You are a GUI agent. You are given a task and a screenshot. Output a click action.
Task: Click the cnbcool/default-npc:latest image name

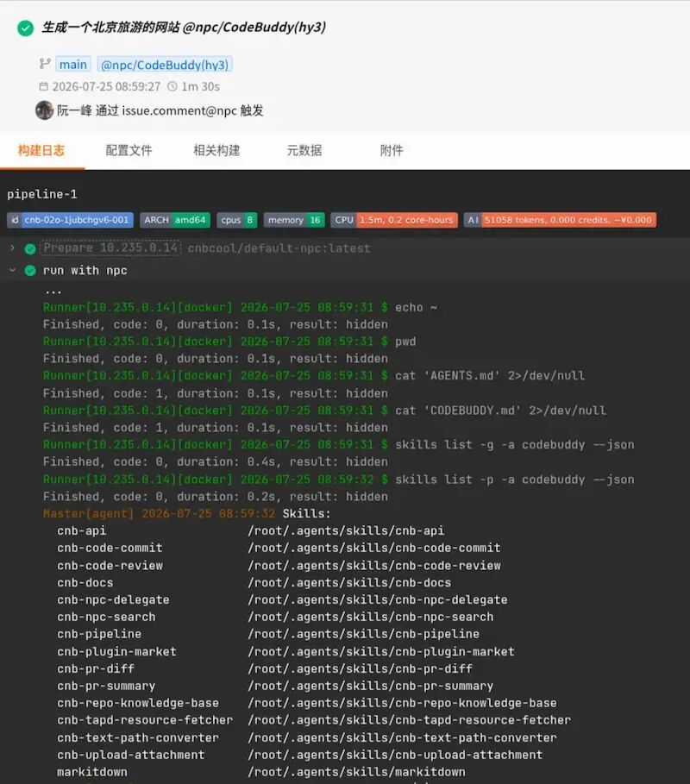pyautogui.click(x=279, y=248)
